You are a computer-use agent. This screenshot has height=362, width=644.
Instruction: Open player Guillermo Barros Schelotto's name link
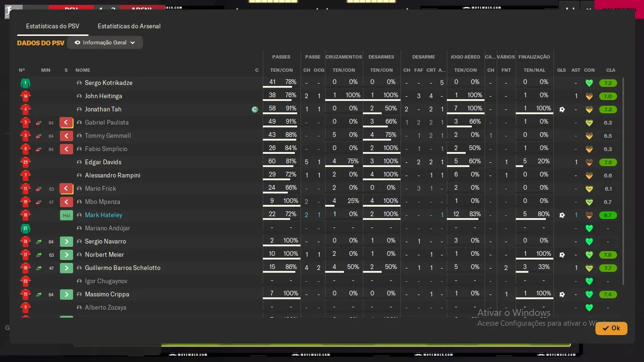123,268
